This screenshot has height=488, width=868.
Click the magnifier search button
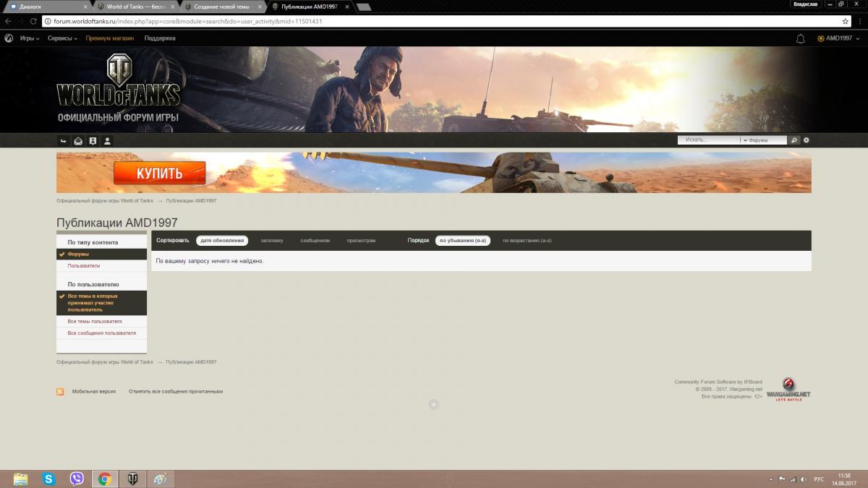[x=794, y=140]
